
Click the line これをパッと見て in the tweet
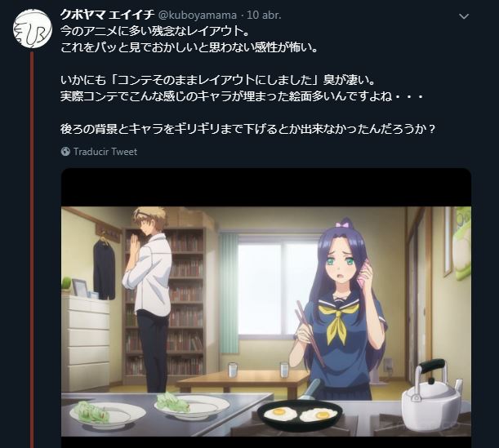(x=189, y=47)
